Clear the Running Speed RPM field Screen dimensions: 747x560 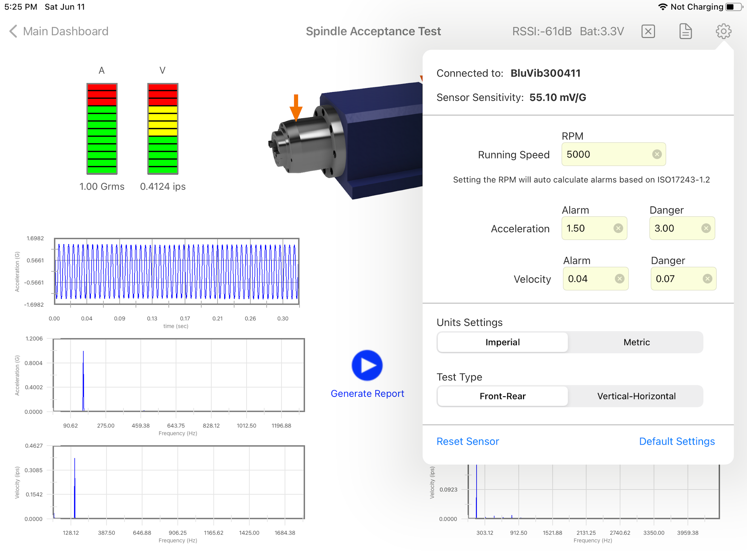coord(656,154)
